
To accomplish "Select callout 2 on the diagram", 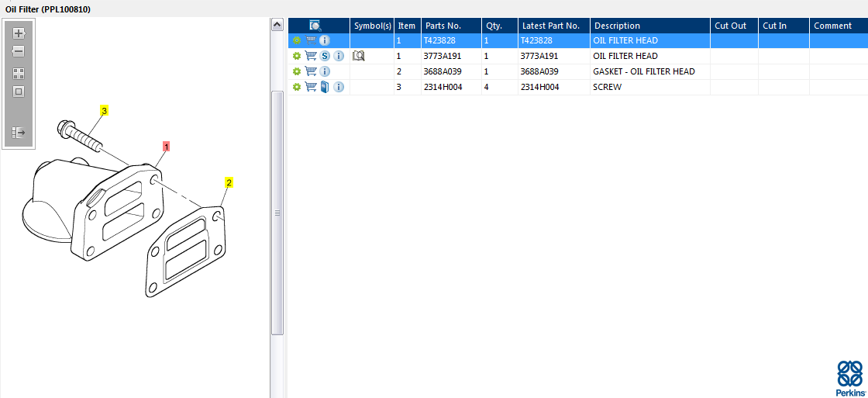I will (229, 182).
